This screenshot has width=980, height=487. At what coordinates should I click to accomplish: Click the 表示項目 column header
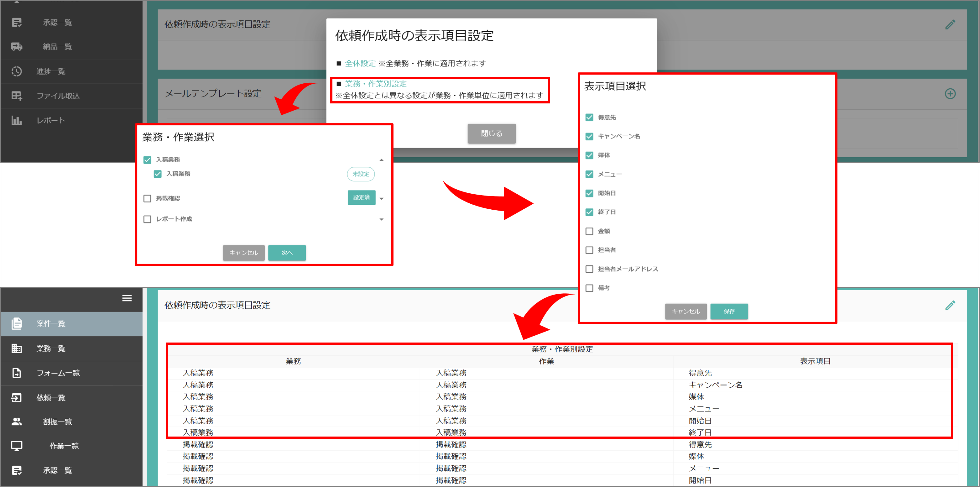click(815, 361)
